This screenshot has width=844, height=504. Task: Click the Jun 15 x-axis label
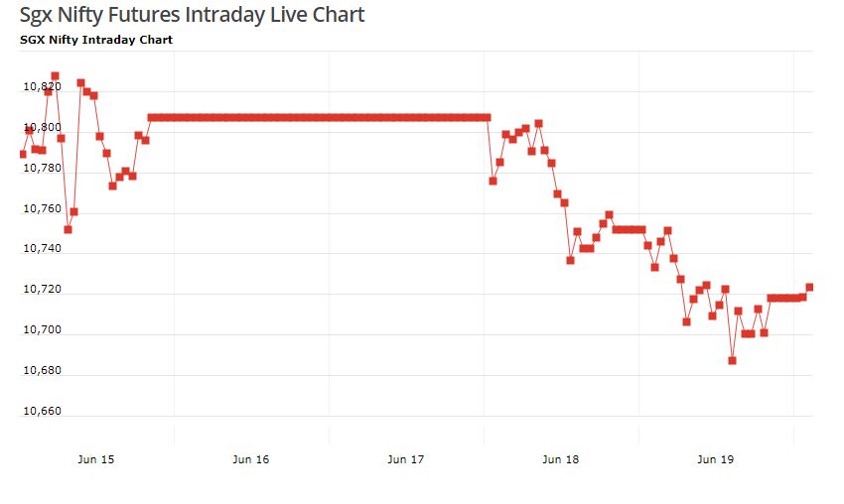pos(95,459)
